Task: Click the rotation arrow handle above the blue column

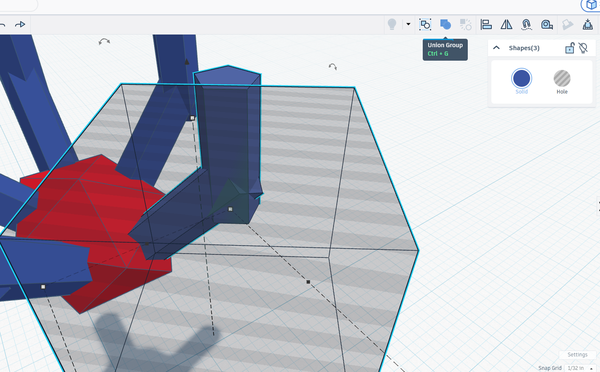Action: pyautogui.click(x=104, y=41)
